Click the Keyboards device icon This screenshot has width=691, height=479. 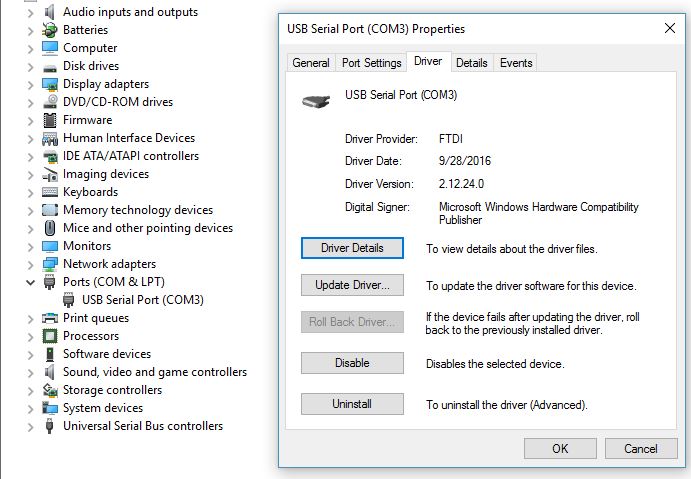pyautogui.click(x=50, y=192)
